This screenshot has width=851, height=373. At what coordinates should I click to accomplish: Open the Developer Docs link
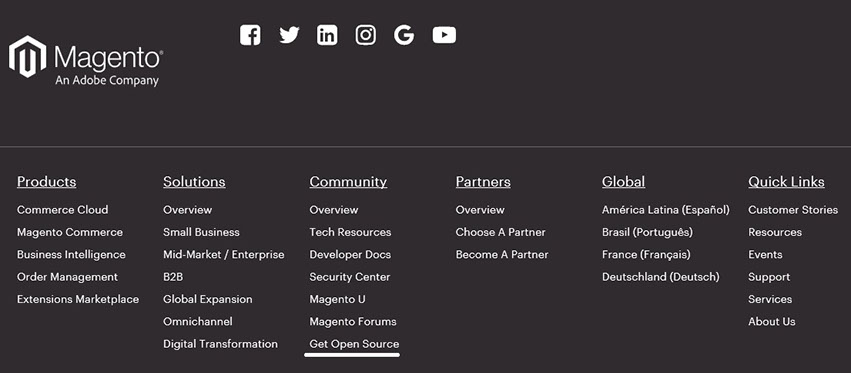pos(350,255)
